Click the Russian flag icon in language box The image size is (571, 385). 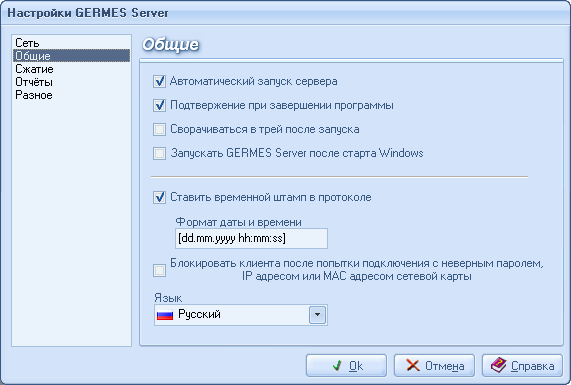[165, 315]
